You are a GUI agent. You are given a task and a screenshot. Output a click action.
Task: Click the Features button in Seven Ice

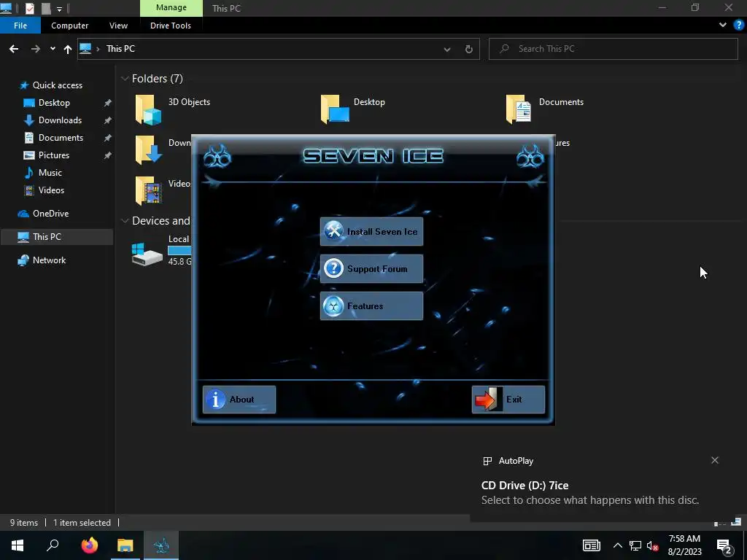point(371,306)
